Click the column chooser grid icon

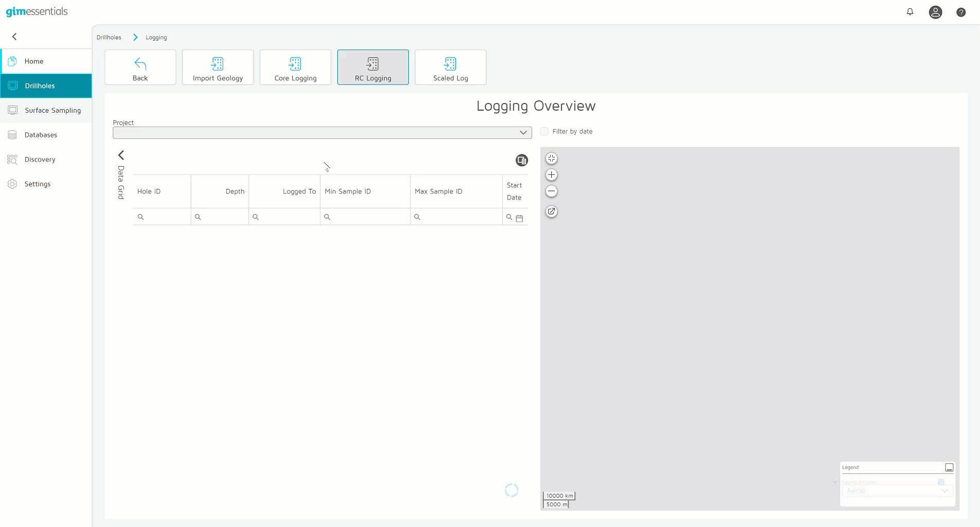click(x=521, y=161)
